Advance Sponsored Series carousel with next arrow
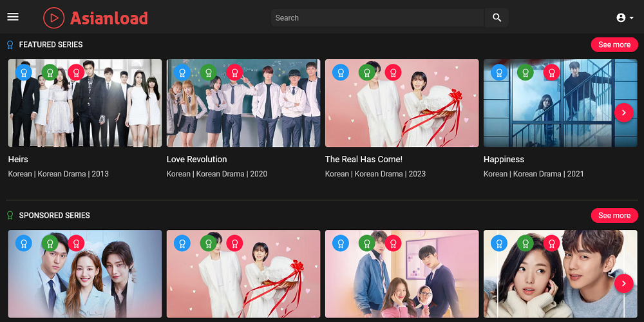The width and height of the screenshot is (644, 322). coord(624,283)
